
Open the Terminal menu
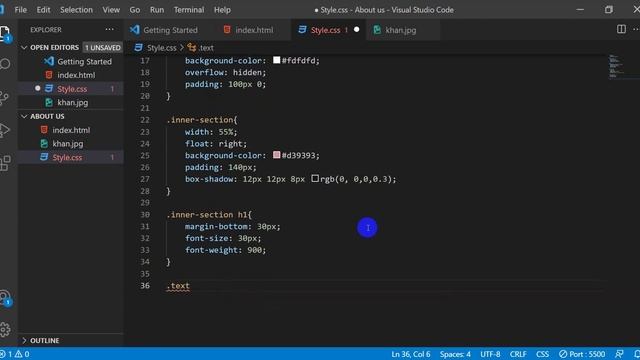click(x=189, y=10)
